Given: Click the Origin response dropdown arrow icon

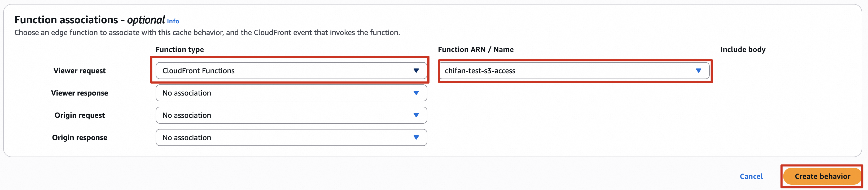Looking at the screenshot, I should 416,137.
